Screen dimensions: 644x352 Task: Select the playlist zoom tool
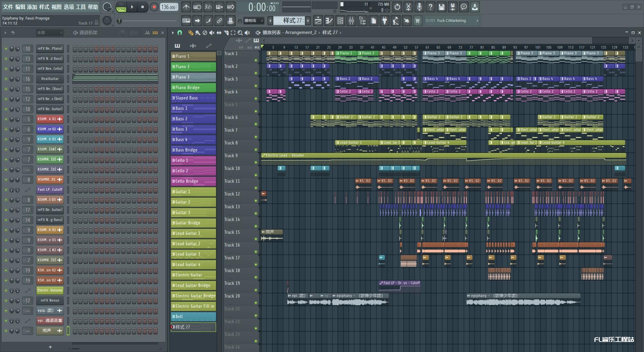pos(240,33)
